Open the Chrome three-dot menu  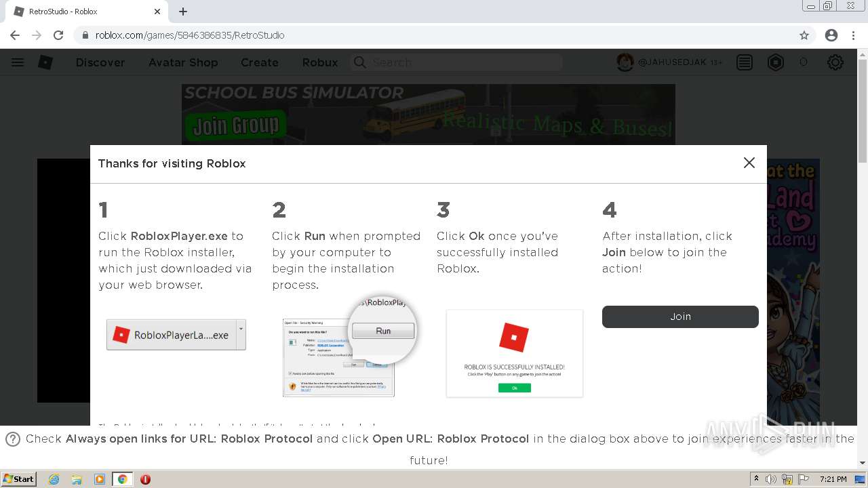(852, 35)
